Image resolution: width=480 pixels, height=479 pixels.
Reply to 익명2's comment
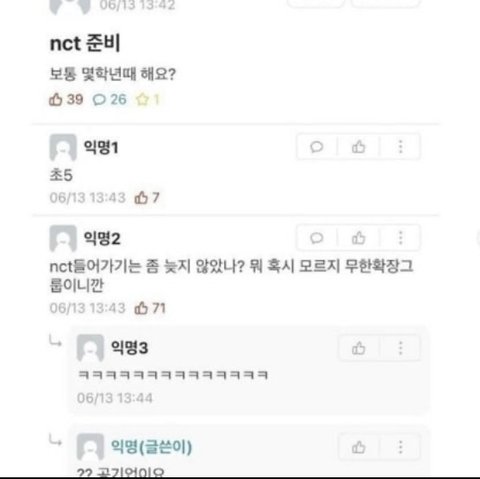coord(317,238)
